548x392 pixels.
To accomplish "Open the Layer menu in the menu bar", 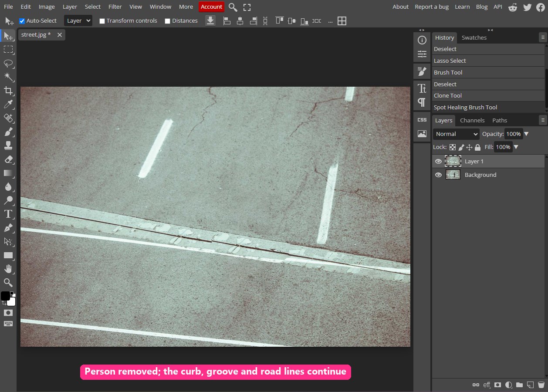I will [70, 7].
